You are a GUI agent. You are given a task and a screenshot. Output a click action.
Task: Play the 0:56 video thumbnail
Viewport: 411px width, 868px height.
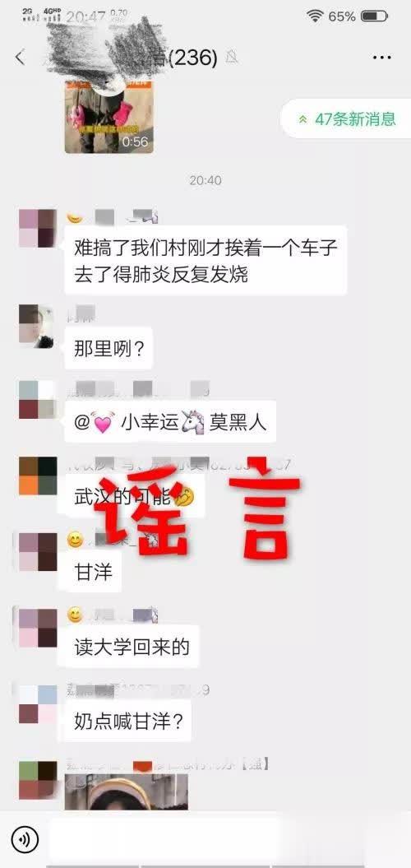[109, 118]
